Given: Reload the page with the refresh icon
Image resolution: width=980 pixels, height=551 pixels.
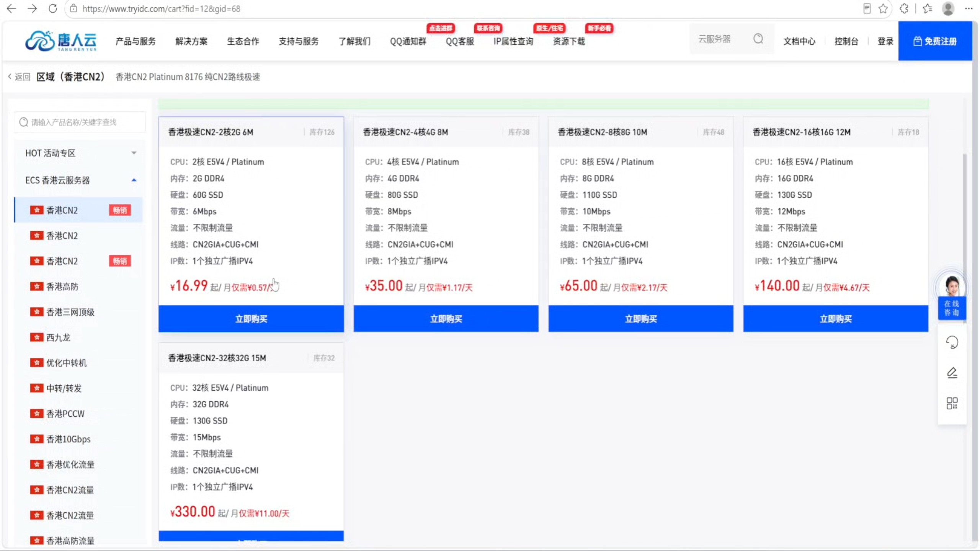Looking at the screenshot, I should [53, 8].
